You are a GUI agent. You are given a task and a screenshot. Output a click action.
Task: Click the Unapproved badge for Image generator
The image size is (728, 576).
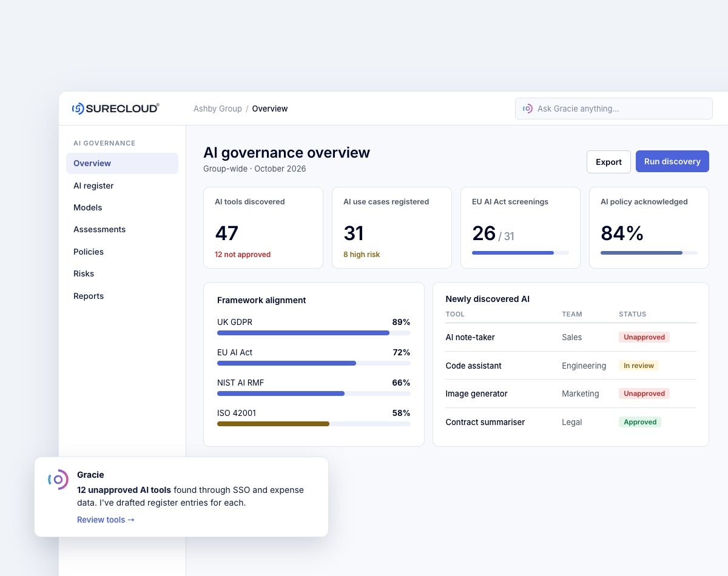click(x=644, y=393)
